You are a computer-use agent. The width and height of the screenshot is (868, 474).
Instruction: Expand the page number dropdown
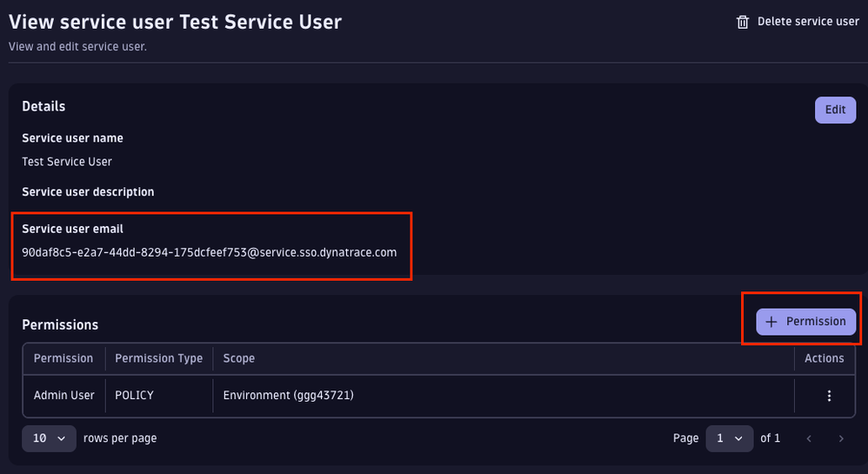point(729,438)
